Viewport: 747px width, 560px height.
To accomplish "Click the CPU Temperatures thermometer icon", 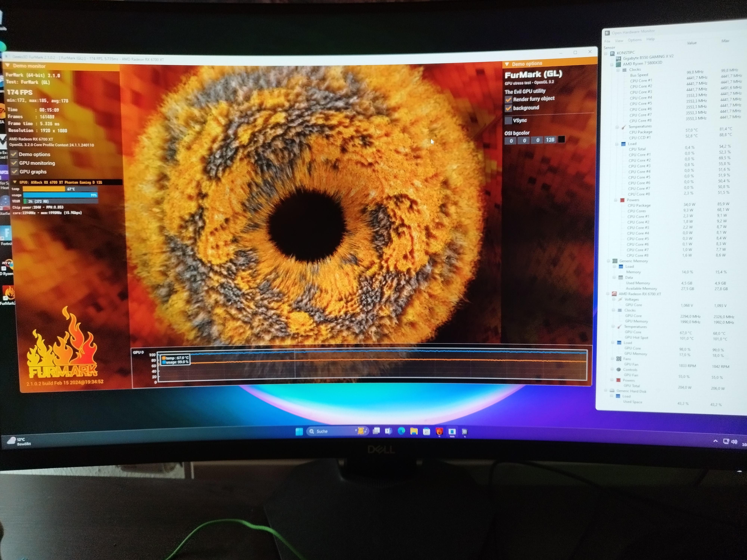I will [623, 127].
